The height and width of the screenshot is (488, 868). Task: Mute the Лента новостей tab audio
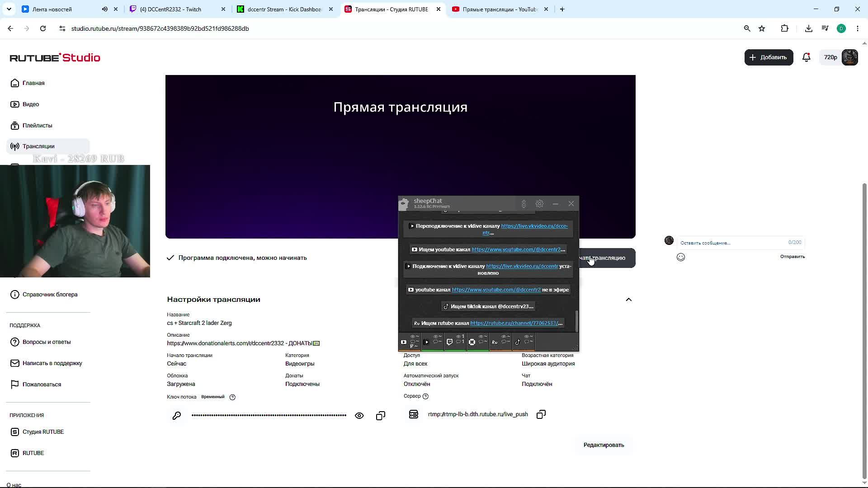coord(104,9)
